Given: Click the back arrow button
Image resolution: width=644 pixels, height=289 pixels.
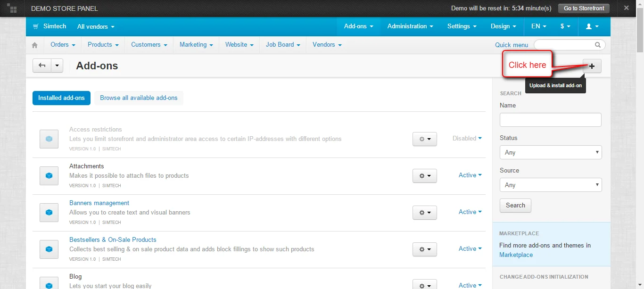Looking at the screenshot, I should [42, 66].
